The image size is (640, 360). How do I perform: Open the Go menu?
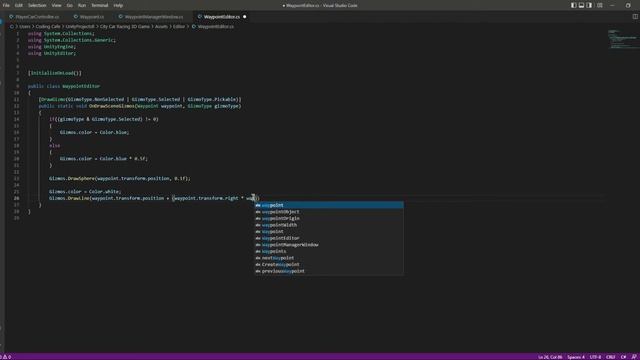[69, 5]
